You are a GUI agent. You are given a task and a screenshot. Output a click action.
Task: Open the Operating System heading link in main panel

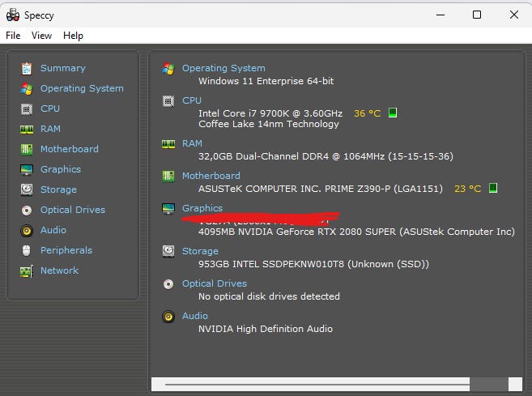click(223, 68)
